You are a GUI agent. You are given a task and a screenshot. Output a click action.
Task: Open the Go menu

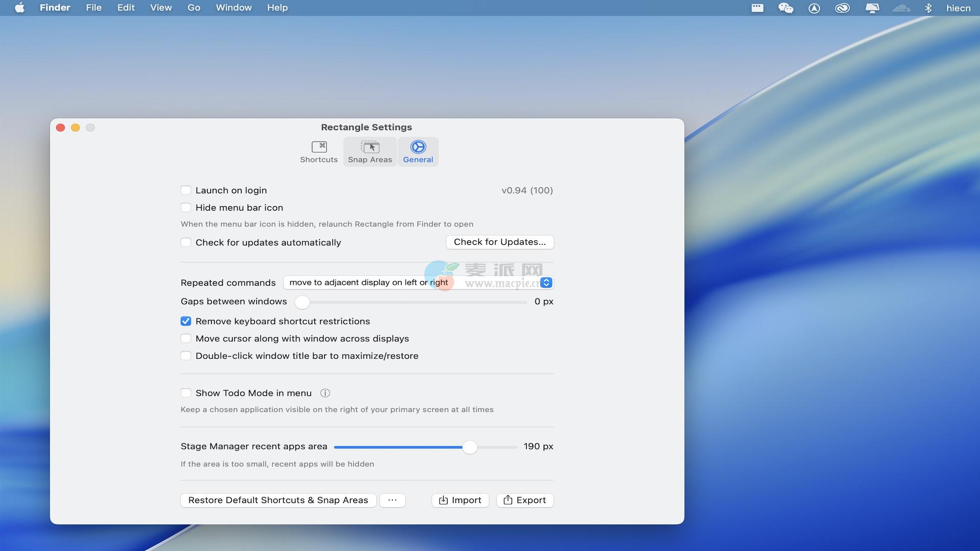[x=193, y=8]
